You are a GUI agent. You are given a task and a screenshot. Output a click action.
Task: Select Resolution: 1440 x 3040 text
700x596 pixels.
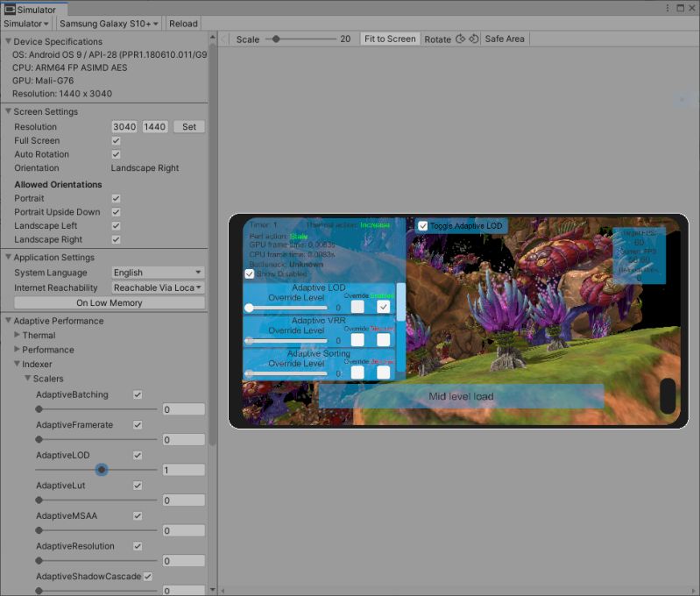(x=62, y=94)
